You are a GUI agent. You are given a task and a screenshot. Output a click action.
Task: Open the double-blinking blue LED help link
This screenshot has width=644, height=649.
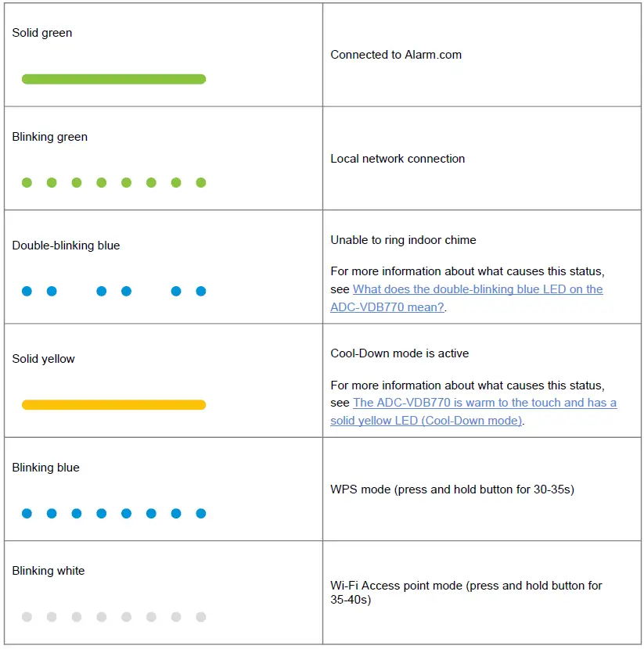tap(477, 289)
